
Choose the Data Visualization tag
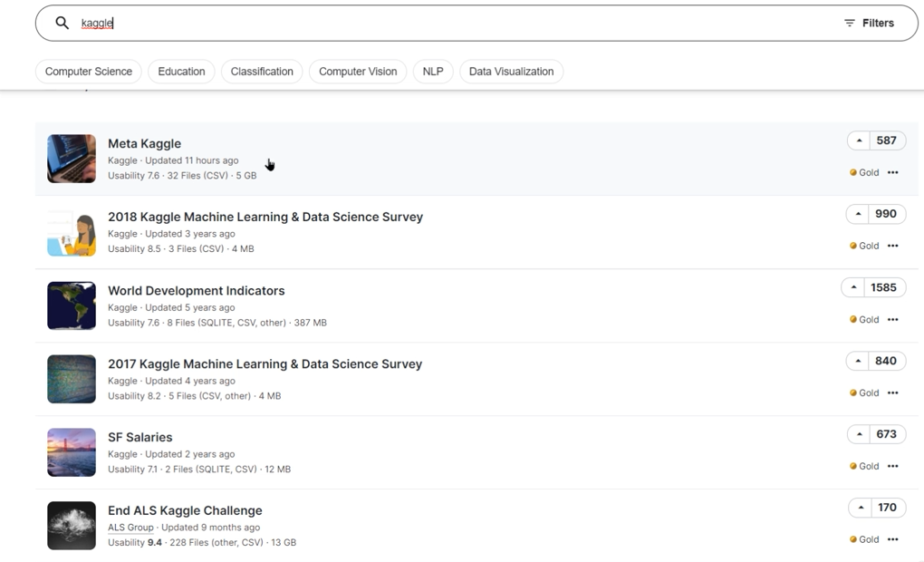pyautogui.click(x=511, y=72)
